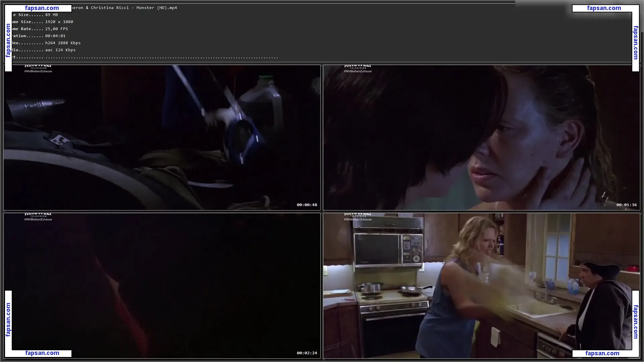644x362 pixels.
Task: Open the thumbnail stamped 00:01:36
Action: tap(482, 137)
